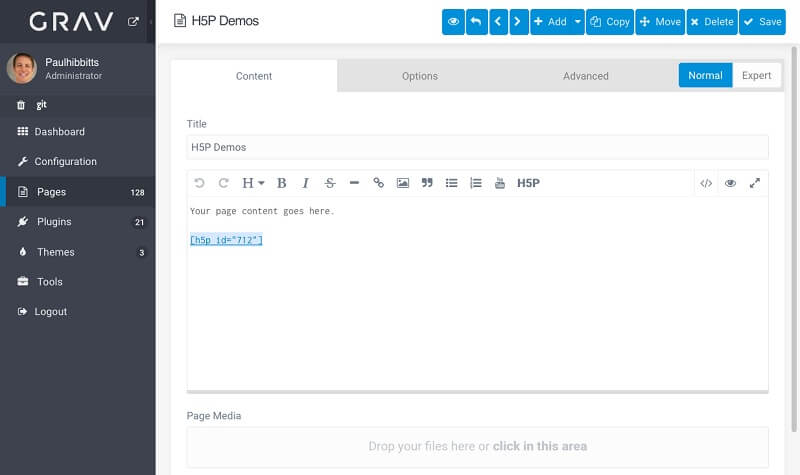Image resolution: width=800 pixels, height=475 pixels.
Task: Click the Copy button
Action: pos(610,22)
